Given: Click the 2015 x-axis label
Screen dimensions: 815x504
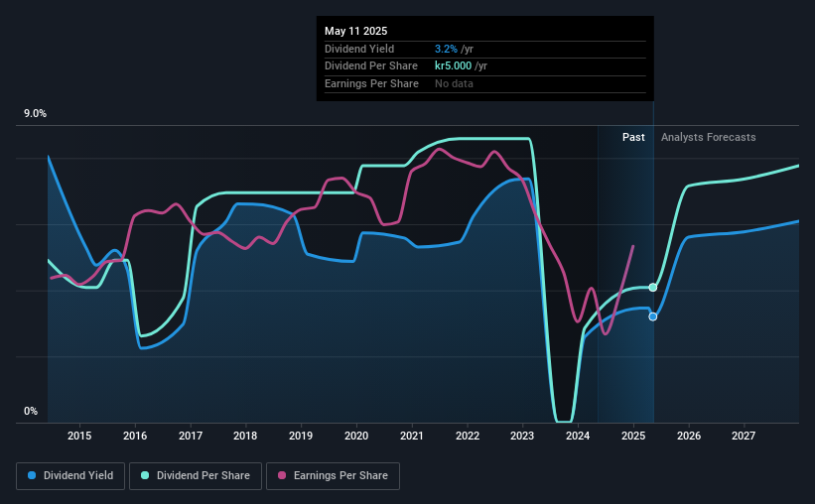Looking at the screenshot, I should [x=79, y=436].
